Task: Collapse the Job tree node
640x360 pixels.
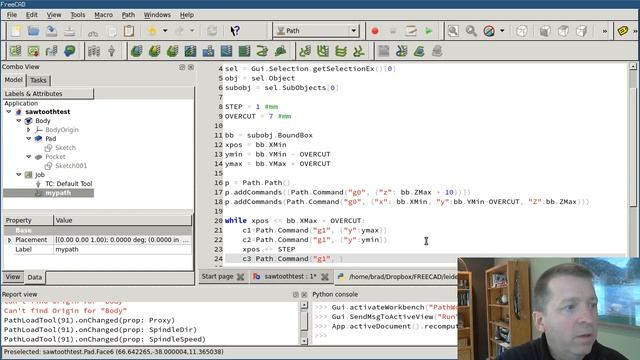Action: (x=19, y=175)
